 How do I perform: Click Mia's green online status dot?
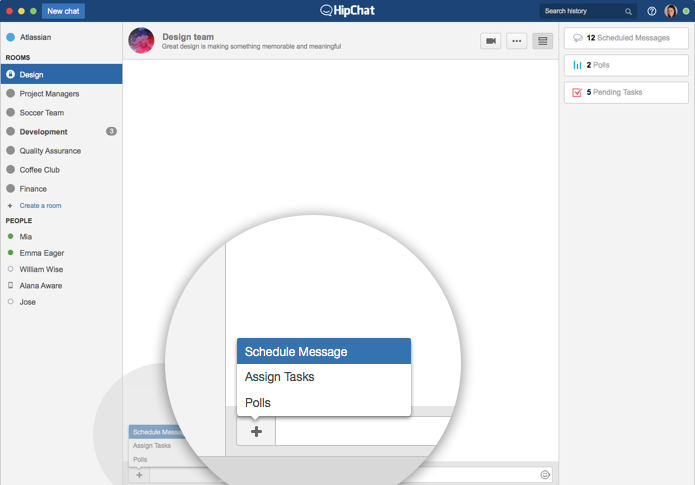click(x=10, y=236)
